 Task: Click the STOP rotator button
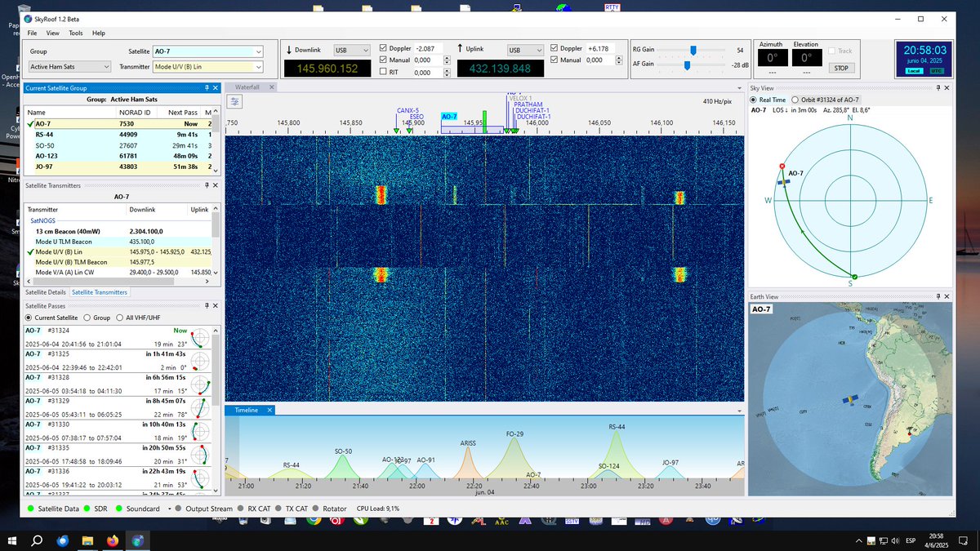coord(842,68)
